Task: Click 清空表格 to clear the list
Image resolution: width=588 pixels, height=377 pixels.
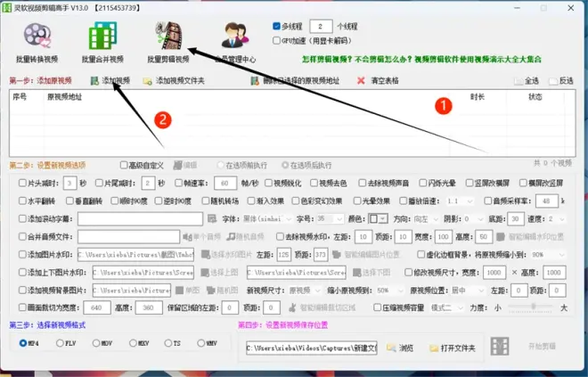Action: click(x=378, y=81)
